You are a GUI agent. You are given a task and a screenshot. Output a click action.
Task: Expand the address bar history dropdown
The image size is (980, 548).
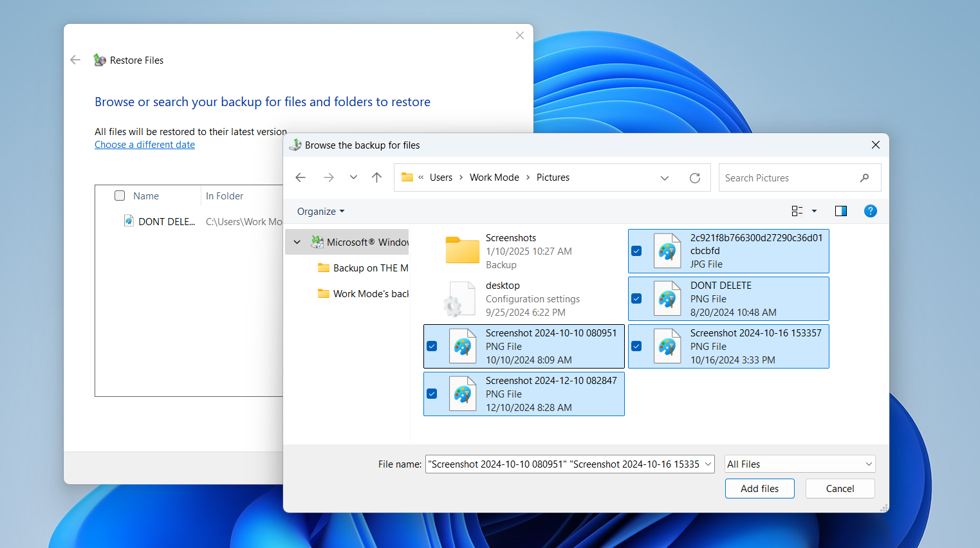665,178
